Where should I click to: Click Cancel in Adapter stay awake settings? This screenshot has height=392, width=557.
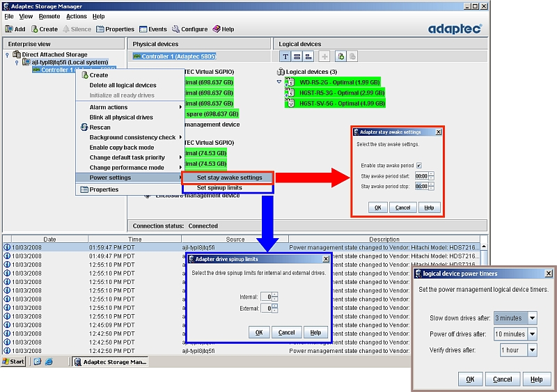pyautogui.click(x=402, y=207)
